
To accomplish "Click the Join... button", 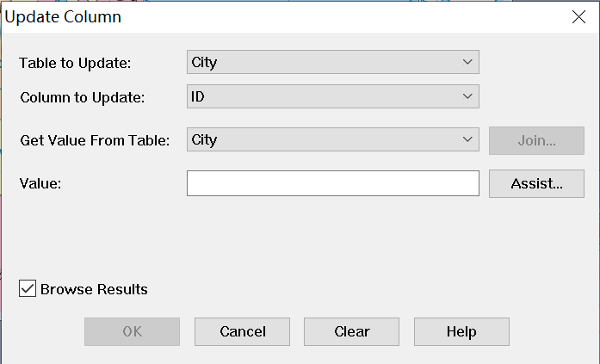I will pos(536,140).
